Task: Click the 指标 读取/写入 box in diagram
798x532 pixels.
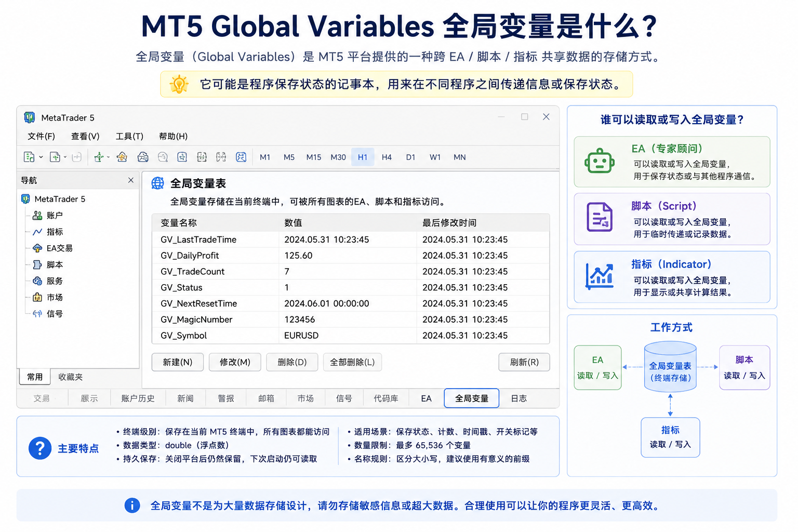Action: click(670, 437)
